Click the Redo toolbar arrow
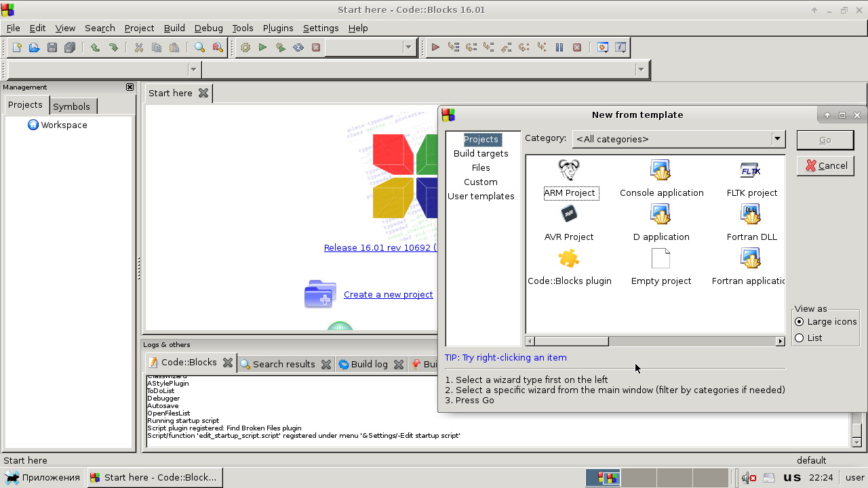 pos(113,47)
